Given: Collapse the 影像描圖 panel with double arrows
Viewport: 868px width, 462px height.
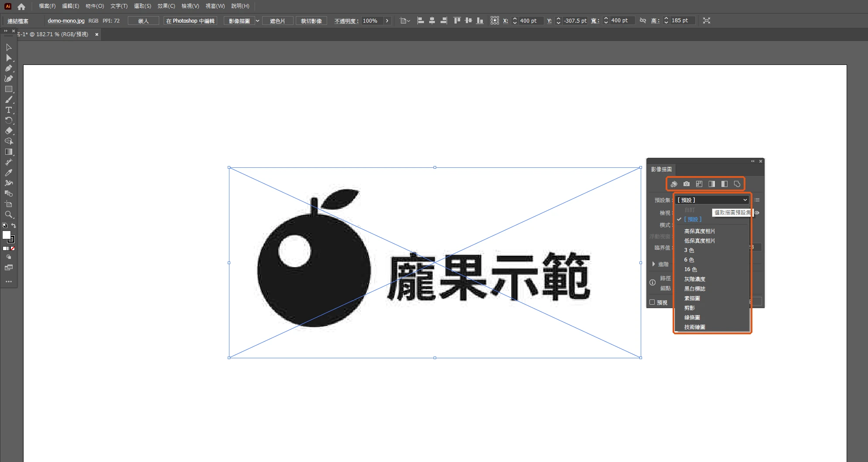Looking at the screenshot, I should 752,161.
